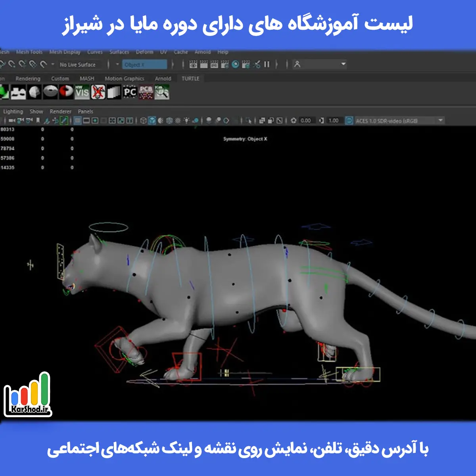Click the red and white torus shelf icon
This screenshot has width=476, height=476.
[66, 92]
